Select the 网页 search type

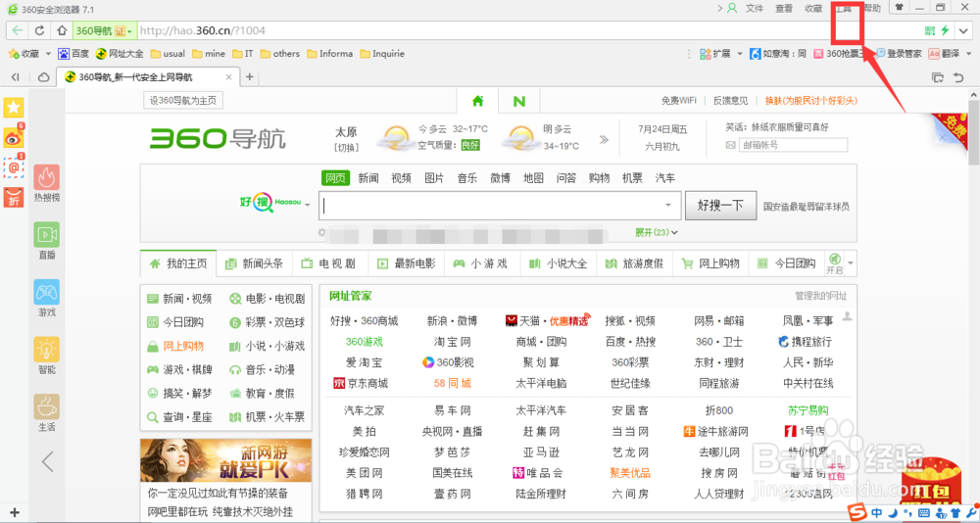(x=335, y=178)
